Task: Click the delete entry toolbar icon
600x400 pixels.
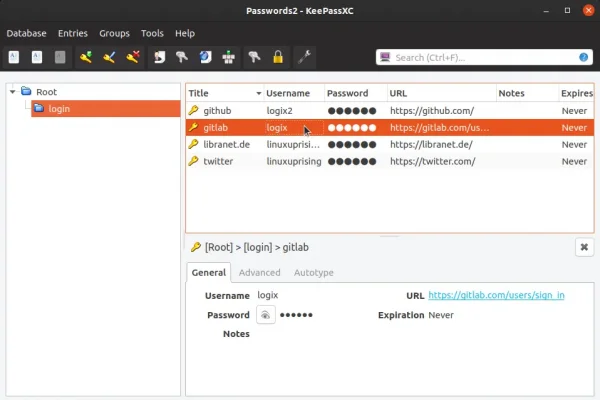Action: click(133, 57)
